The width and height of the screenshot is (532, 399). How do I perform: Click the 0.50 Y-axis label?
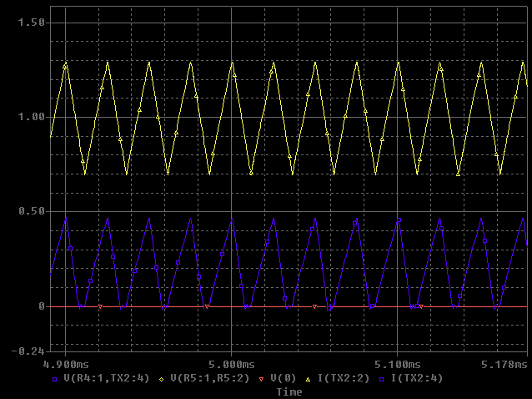pos(31,211)
